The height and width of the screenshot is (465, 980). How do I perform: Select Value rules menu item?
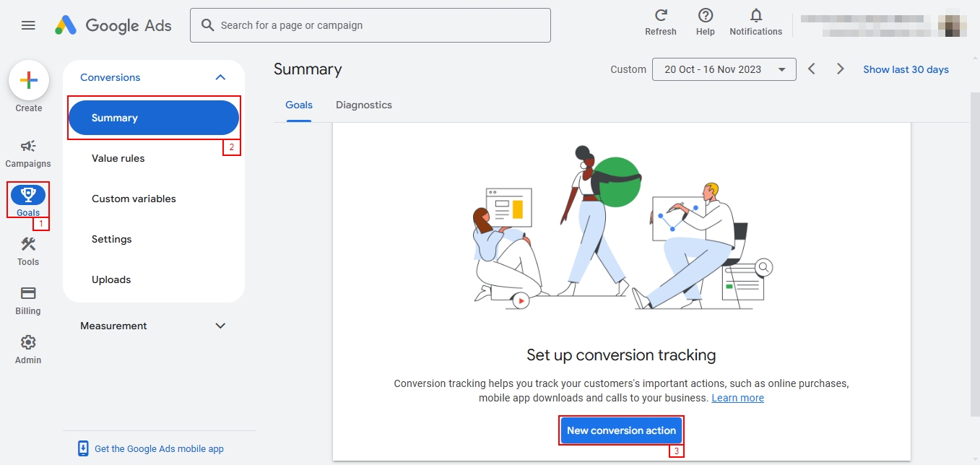click(118, 158)
